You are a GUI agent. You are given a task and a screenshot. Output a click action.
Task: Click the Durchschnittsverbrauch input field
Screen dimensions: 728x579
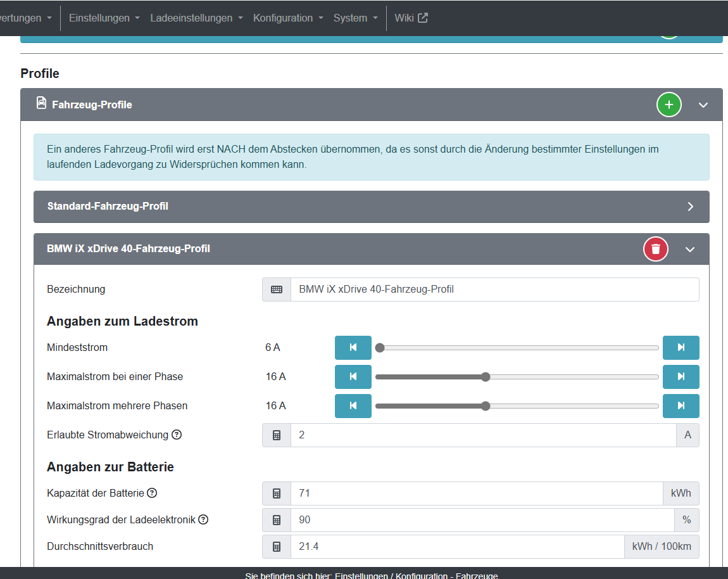click(x=457, y=546)
